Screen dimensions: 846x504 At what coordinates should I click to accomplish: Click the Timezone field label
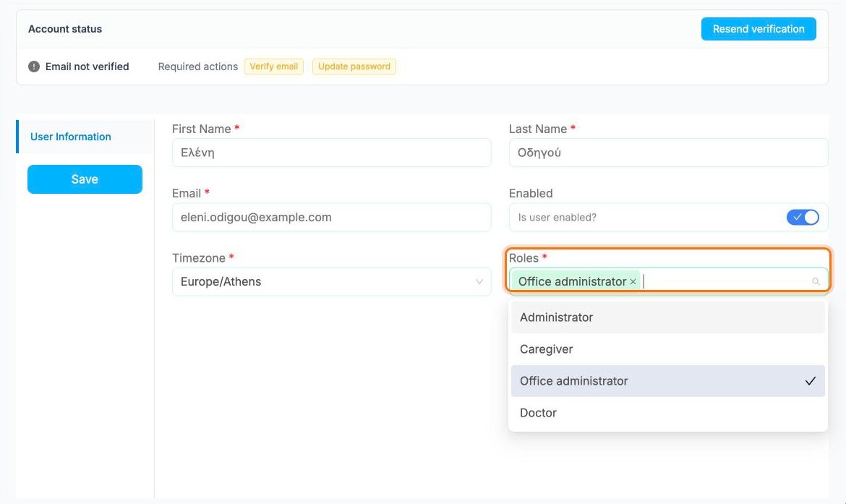pos(199,258)
